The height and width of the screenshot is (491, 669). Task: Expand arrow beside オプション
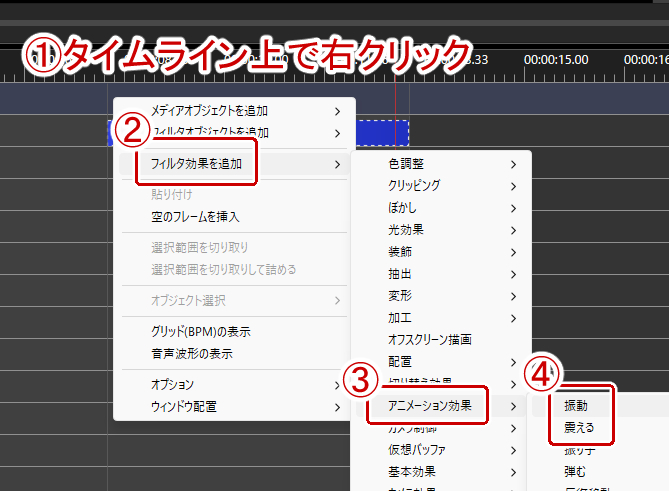[x=337, y=385]
